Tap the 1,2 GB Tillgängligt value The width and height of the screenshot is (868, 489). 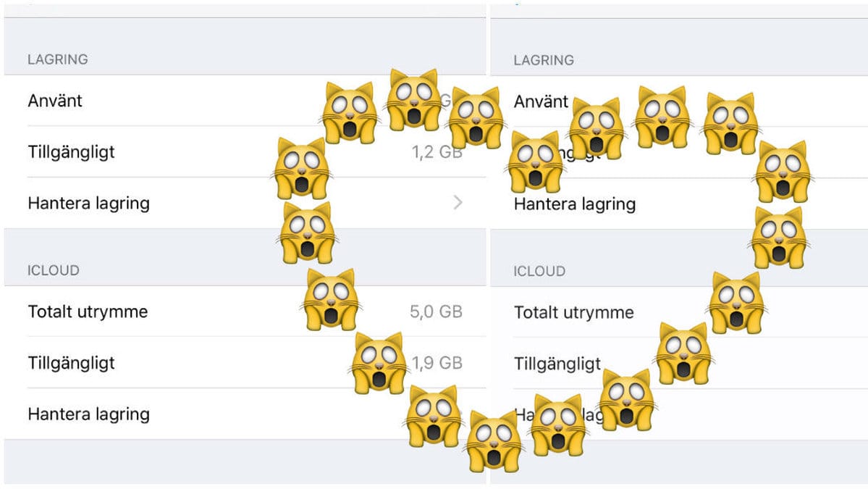tap(437, 151)
